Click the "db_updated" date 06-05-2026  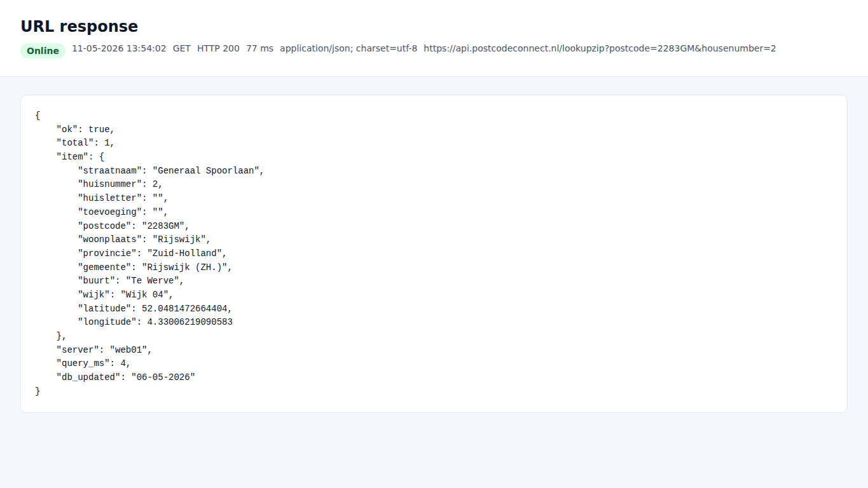(163, 377)
